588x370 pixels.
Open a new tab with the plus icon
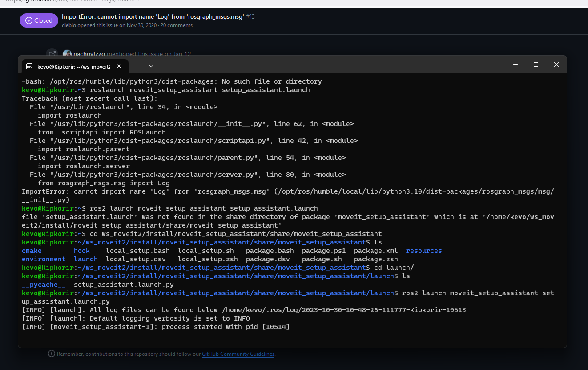[138, 65]
